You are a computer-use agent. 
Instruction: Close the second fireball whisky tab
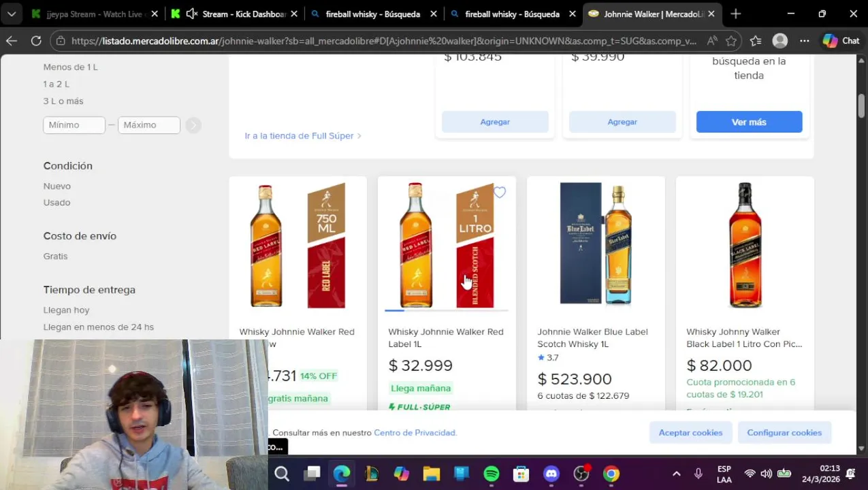[x=573, y=14]
